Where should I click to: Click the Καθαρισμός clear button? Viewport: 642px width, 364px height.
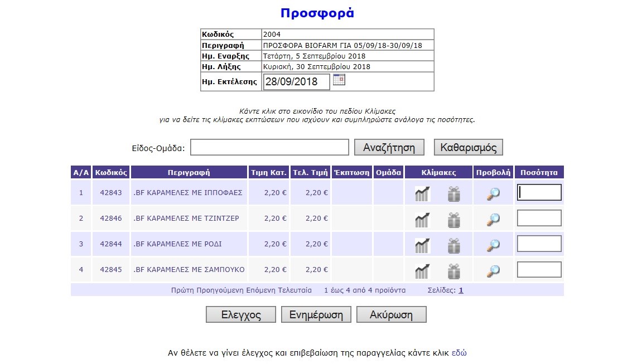point(469,147)
